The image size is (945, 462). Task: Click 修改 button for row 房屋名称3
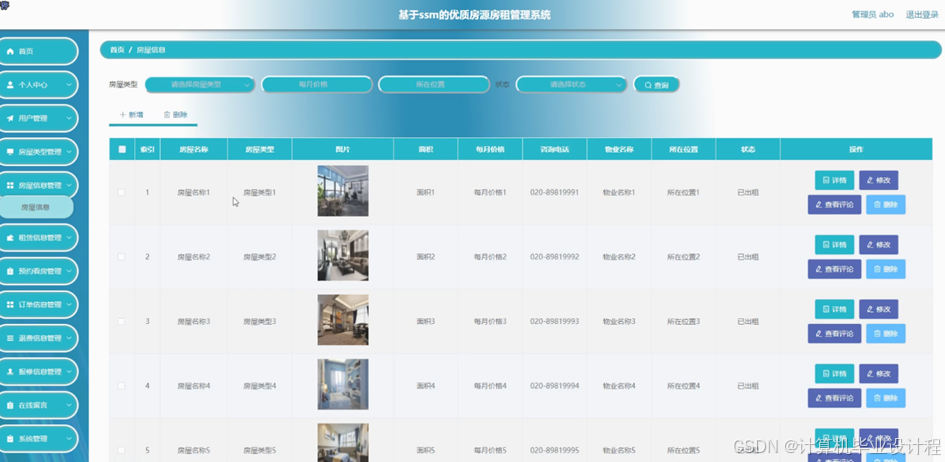click(x=879, y=309)
